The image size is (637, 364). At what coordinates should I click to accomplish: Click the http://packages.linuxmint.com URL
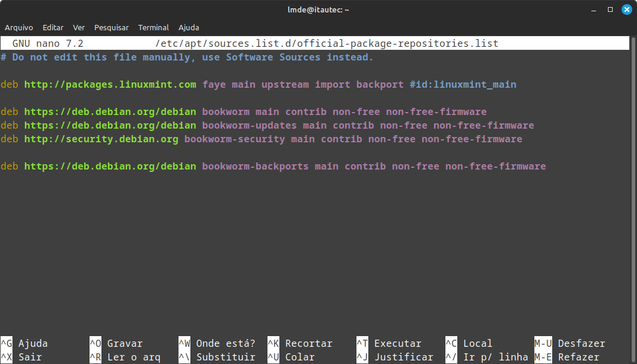110,85
